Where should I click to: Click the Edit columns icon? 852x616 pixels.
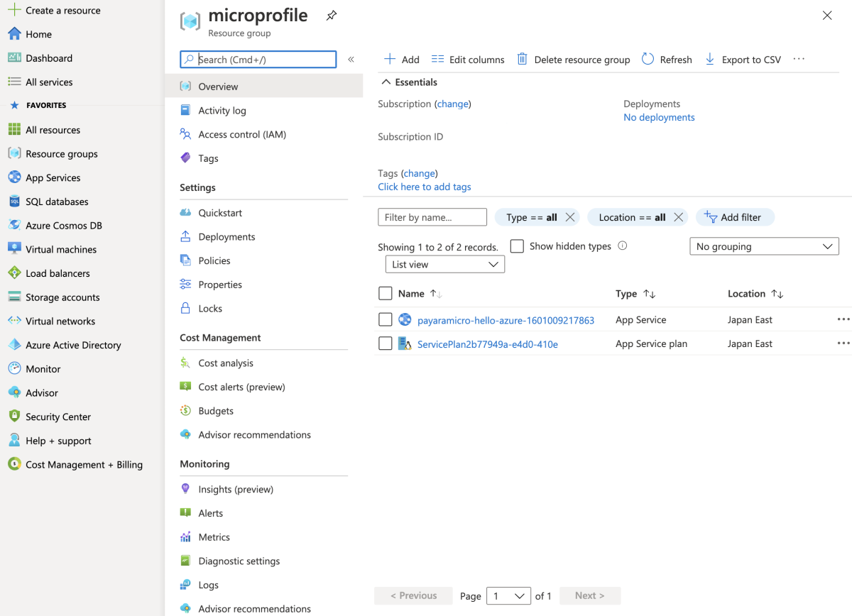click(437, 59)
